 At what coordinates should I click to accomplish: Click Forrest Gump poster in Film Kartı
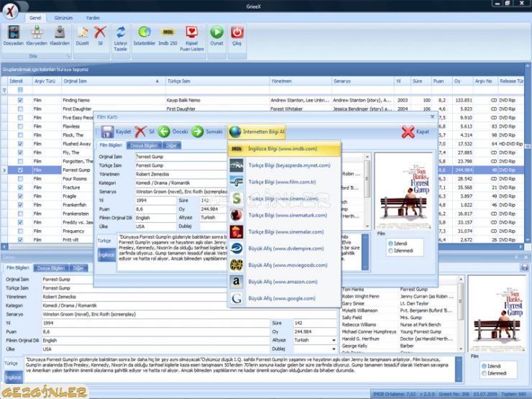[x=404, y=191]
